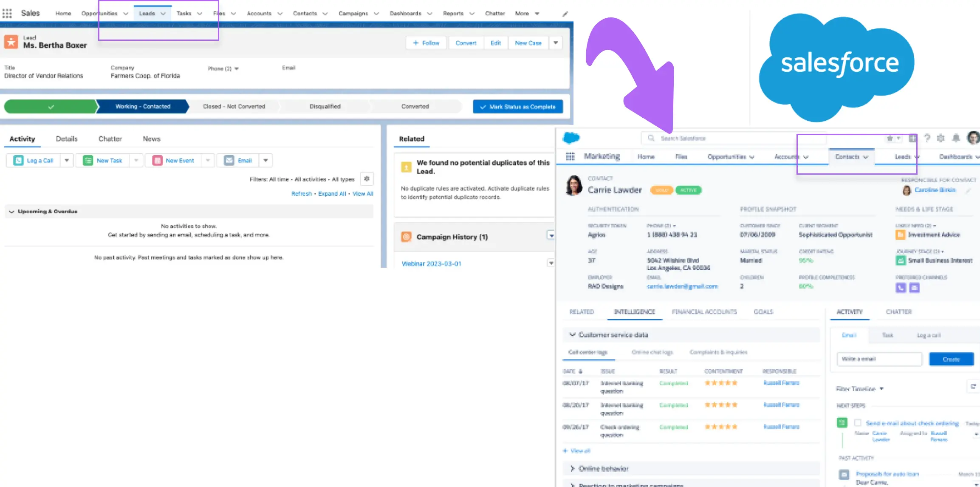Switch to the News tab on the lead
The height and width of the screenshot is (487, 980).
click(151, 139)
